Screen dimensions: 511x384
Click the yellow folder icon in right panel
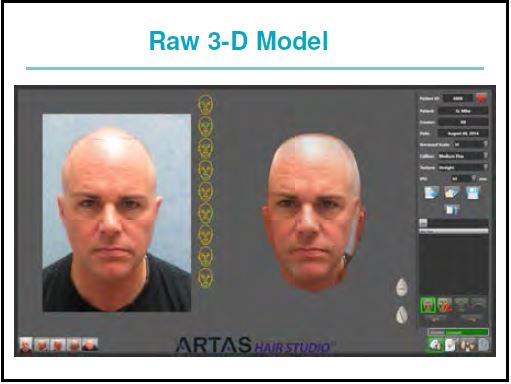click(x=452, y=193)
